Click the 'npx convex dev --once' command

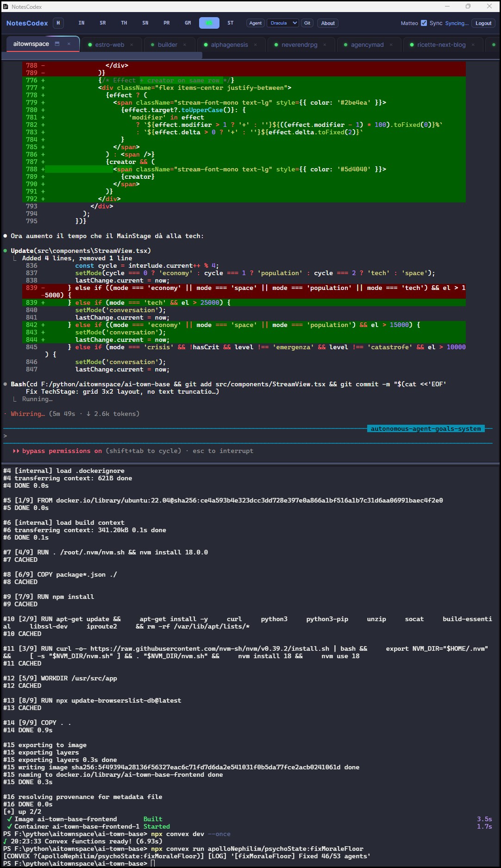tap(191, 834)
